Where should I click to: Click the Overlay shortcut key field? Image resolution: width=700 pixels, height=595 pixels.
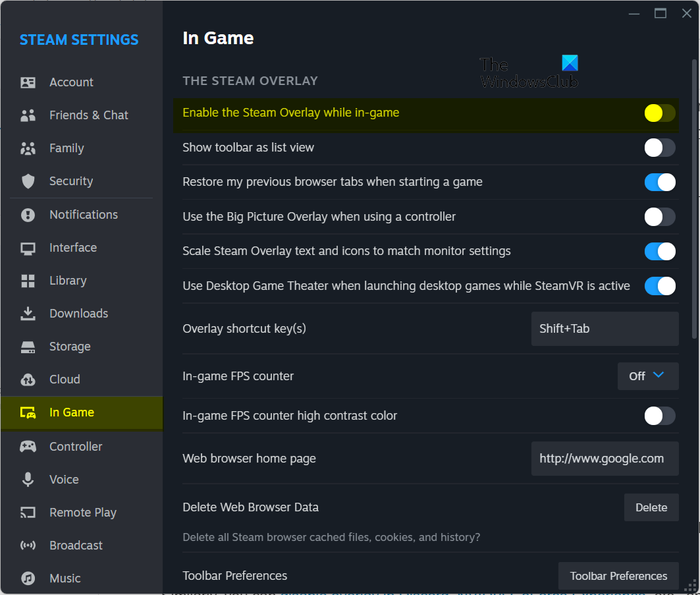(604, 329)
